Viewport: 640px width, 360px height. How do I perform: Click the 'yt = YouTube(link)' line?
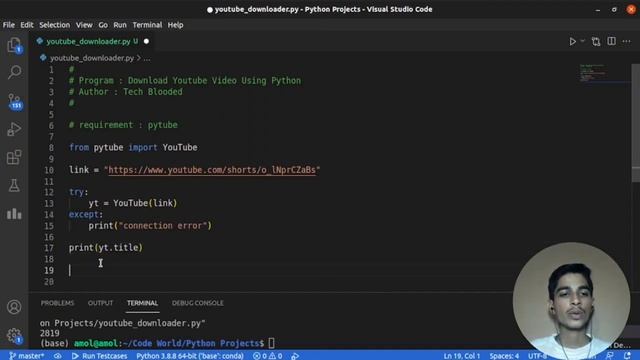133,203
